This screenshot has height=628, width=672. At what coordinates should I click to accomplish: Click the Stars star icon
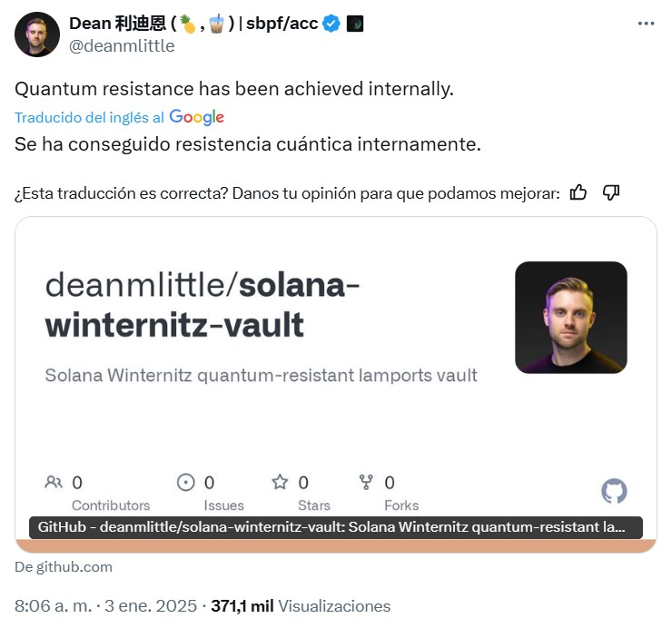coord(280,482)
